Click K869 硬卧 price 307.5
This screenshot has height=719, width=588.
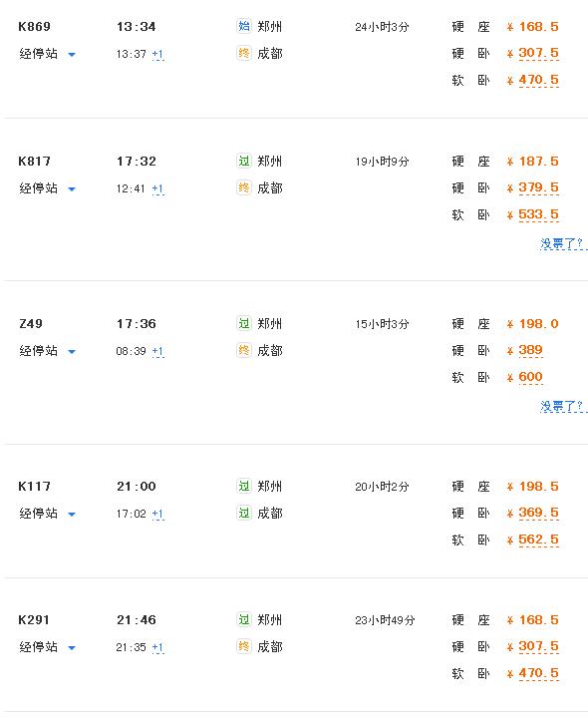coord(538,53)
